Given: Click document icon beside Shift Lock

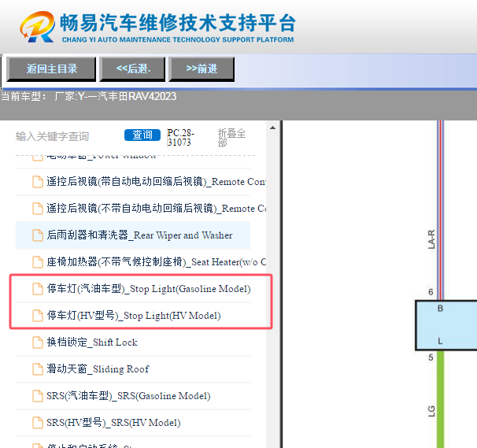Looking at the screenshot, I should pos(38,342).
